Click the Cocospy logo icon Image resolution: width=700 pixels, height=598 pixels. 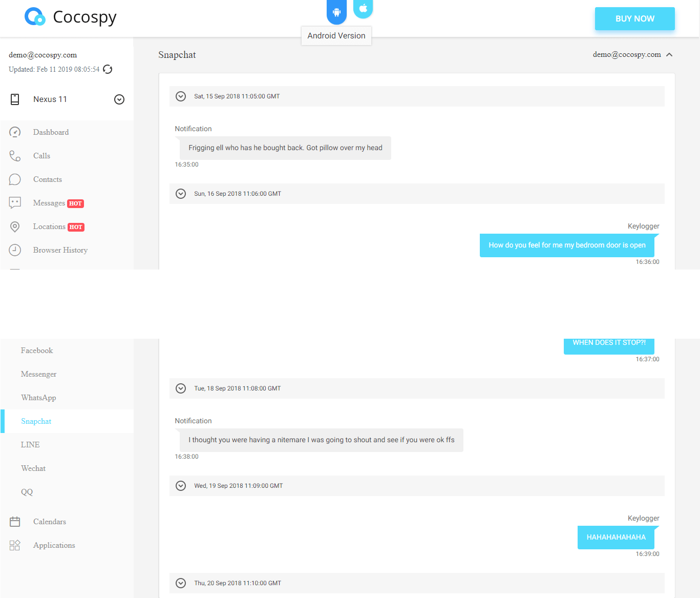tap(35, 17)
